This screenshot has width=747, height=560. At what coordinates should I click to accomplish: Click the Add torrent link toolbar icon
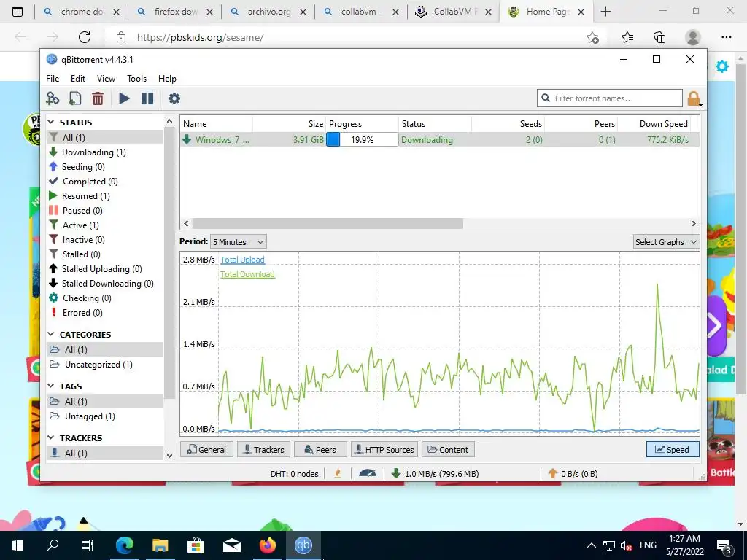[x=53, y=98]
